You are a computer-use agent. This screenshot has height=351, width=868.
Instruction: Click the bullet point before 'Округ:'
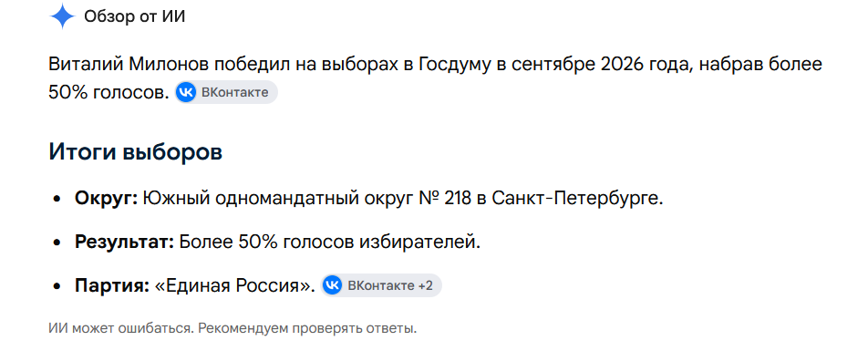(57, 199)
